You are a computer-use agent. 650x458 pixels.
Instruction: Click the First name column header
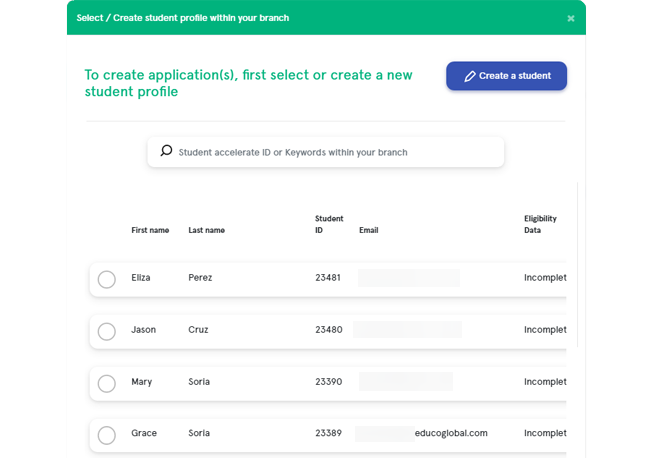pos(150,230)
